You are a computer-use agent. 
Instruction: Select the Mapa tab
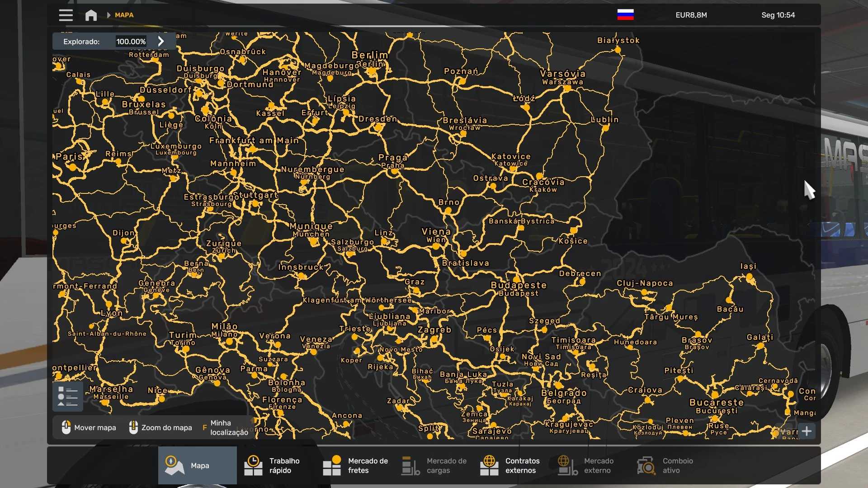click(198, 465)
